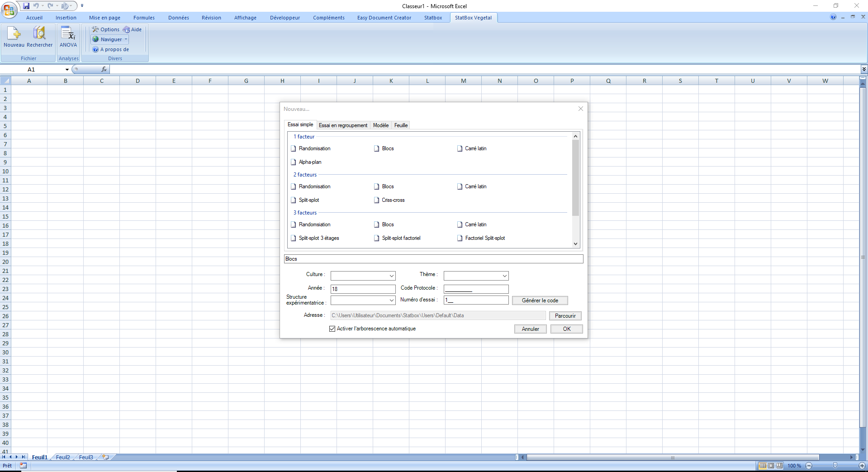Open the Formules ribbon tab
Image resolution: width=868 pixels, height=472 pixels.
144,18
